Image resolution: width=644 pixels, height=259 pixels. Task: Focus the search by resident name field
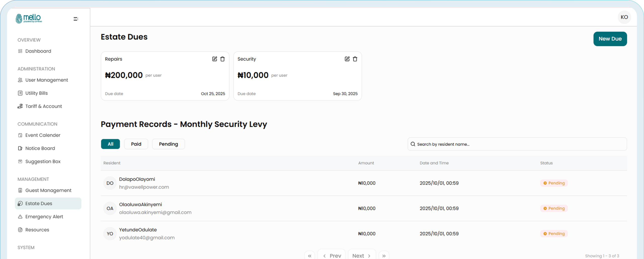[x=518, y=144]
